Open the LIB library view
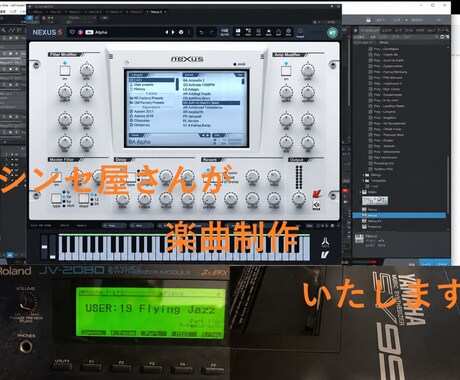The image size is (460, 380). pos(238,32)
